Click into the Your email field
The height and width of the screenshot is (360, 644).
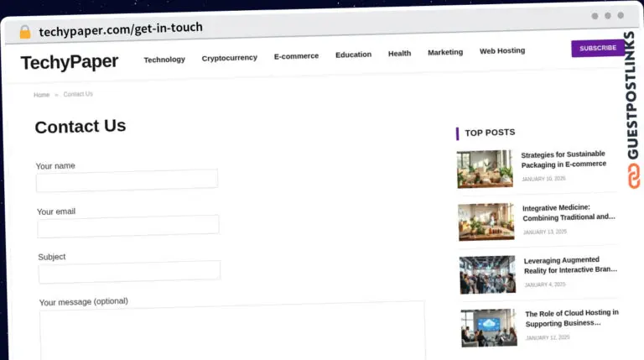point(128,225)
